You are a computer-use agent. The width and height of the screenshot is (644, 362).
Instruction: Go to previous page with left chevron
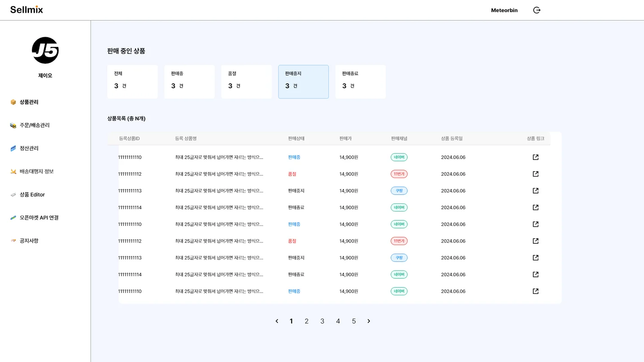tap(277, 321)
